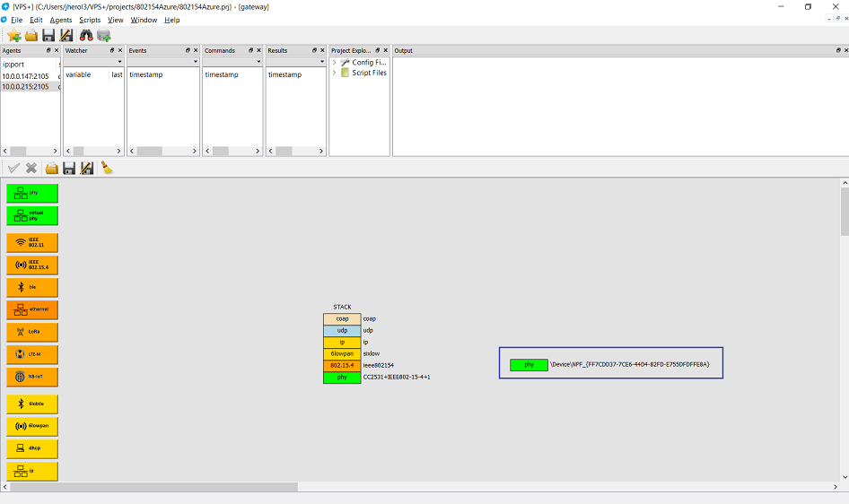Image resolution: width=849 pixels, height=504 pixels.
Task: Select the LoRa palette block
Action: pyautogui.click(x=32, y=332)
